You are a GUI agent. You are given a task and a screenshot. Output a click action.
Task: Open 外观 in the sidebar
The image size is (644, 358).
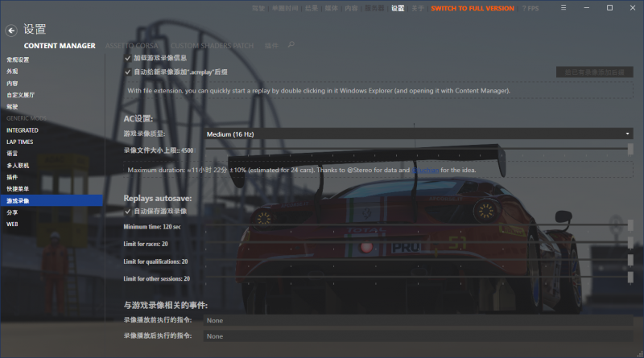click(12, 72)
